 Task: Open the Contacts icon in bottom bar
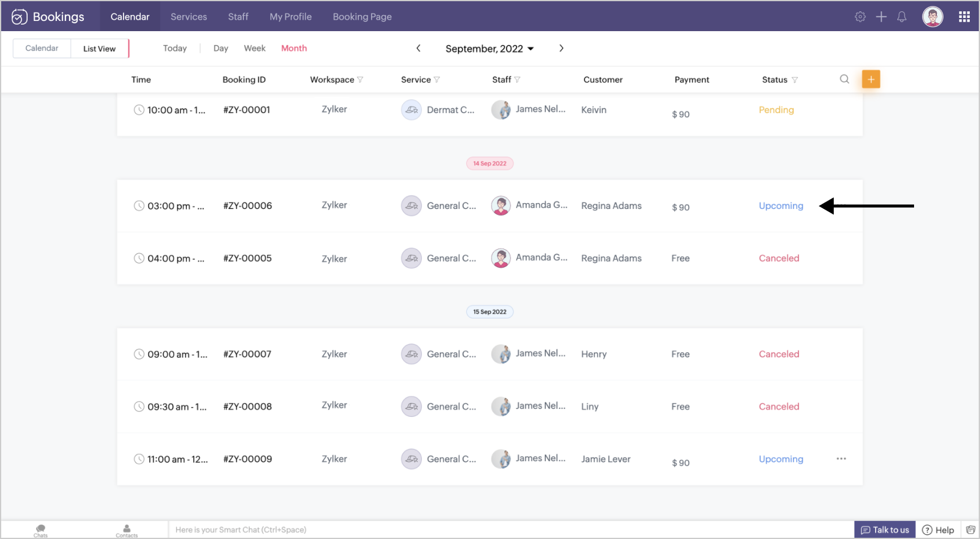pyautogui.click(x=126, y=530)
